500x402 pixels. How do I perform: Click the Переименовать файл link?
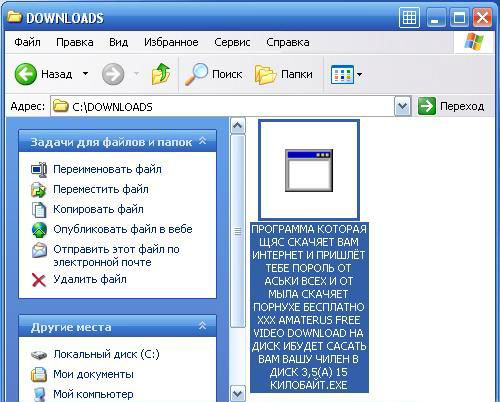[107, 169]
